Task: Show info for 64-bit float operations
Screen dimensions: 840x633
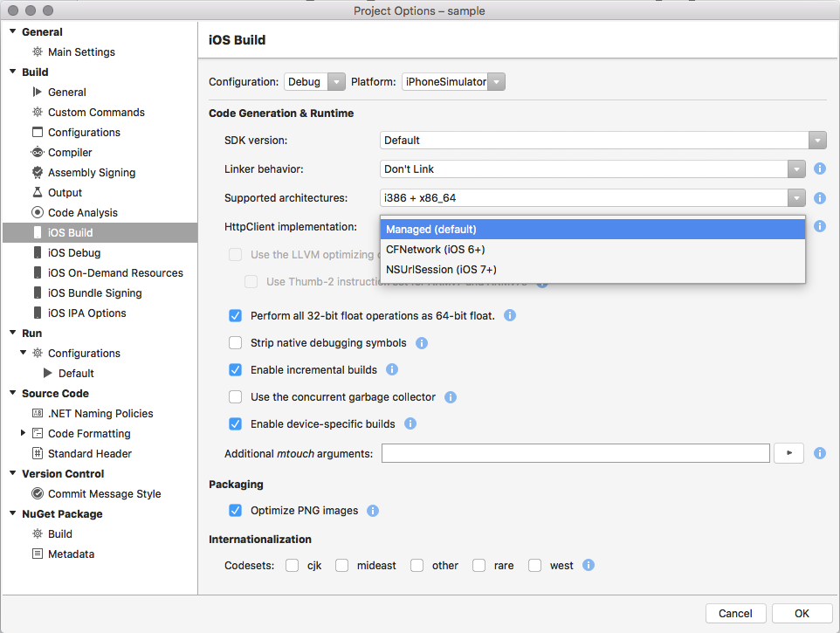Action: (x=510, y=315)
